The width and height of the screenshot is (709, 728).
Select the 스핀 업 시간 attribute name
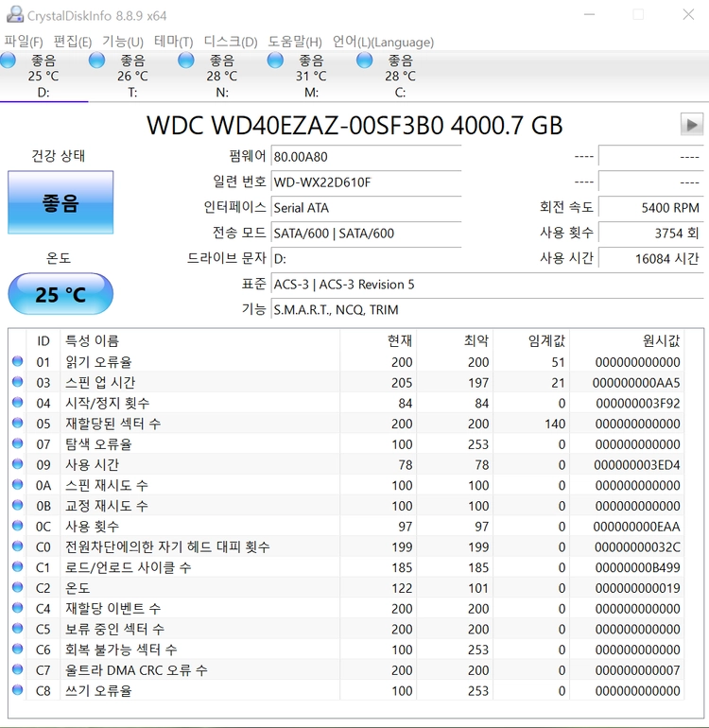(x=100, y=383)
